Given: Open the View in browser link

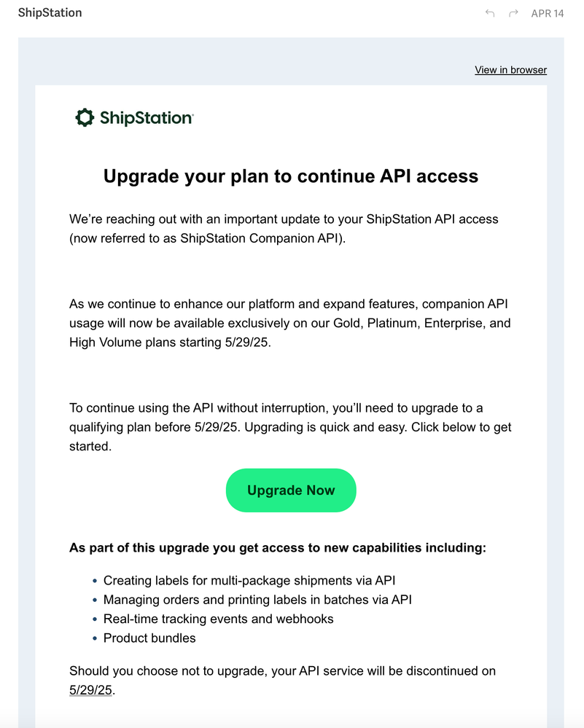Looking at the screenshot, I should (510, 70).
